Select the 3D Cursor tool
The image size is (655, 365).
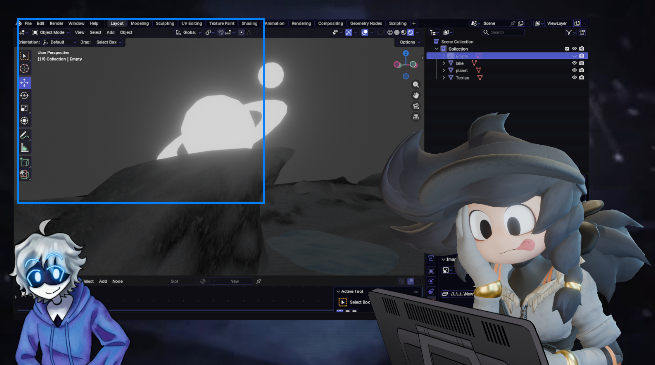pos(25,68)
